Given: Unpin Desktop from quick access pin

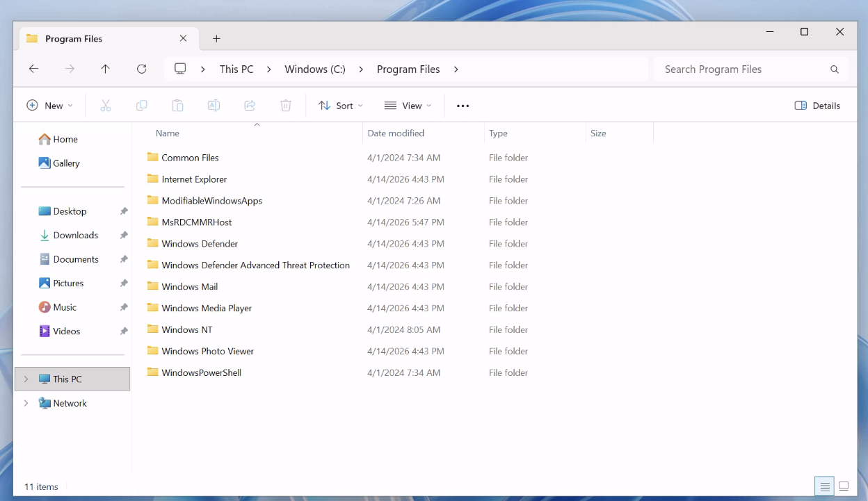Looking at the screenshot, I should (124, 211).
